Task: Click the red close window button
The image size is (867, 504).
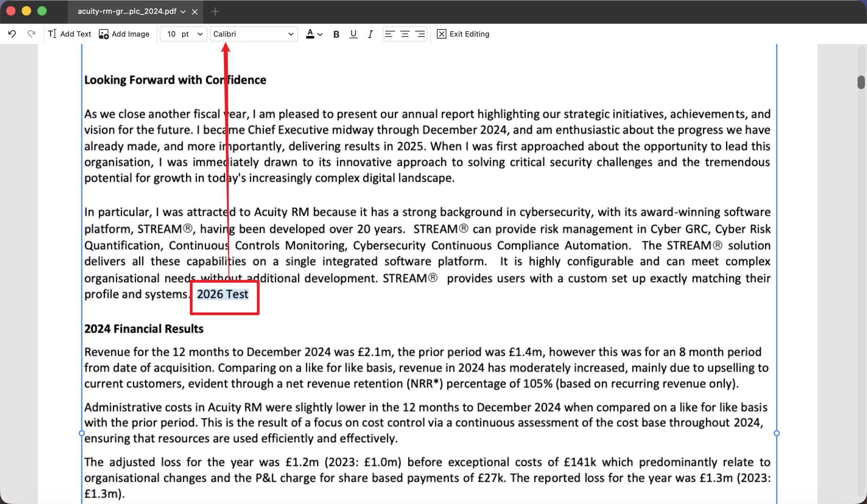Action: pos(11,11)
